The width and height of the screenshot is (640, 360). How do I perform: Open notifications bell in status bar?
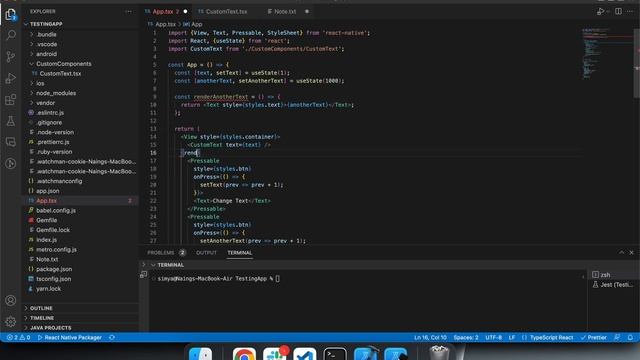(x=630, y=338)
